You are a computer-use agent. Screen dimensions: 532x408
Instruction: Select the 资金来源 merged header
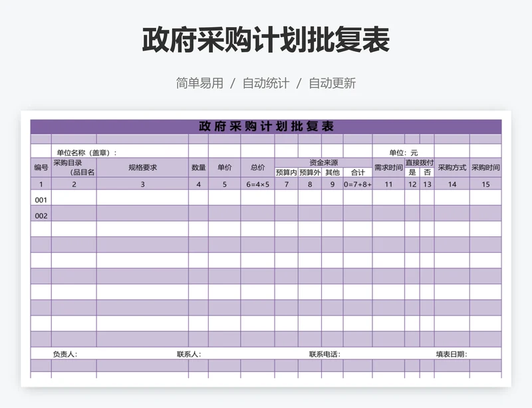tap(324, 162)
